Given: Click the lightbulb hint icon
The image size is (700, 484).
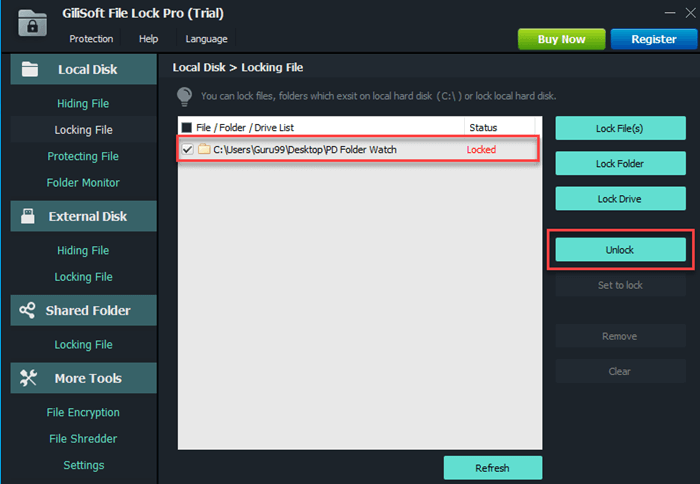Looking at the screenshot, I should click(x=184, y=96).
